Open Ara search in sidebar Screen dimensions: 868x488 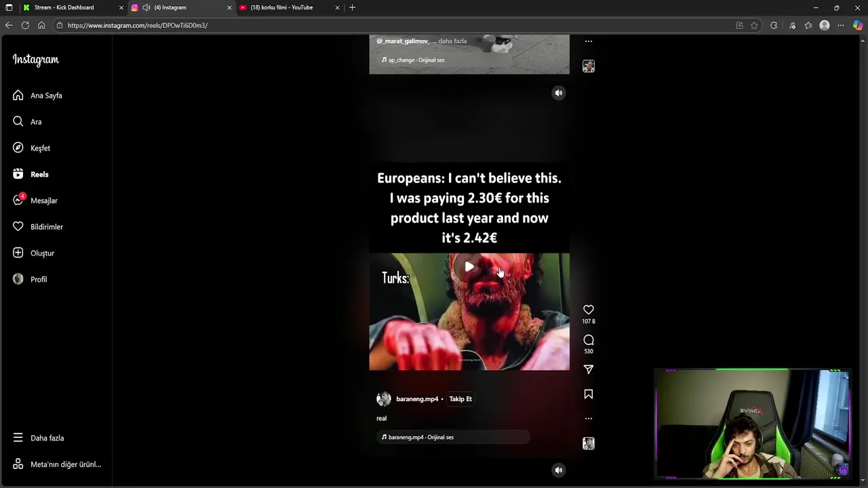point(27,122)
